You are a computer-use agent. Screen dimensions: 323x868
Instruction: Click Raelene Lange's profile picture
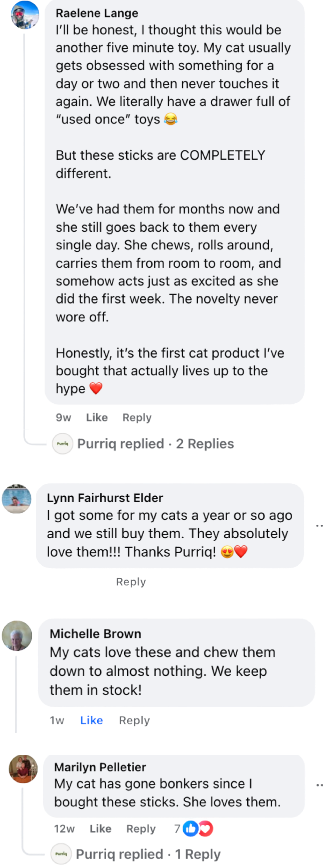[25, 15]
